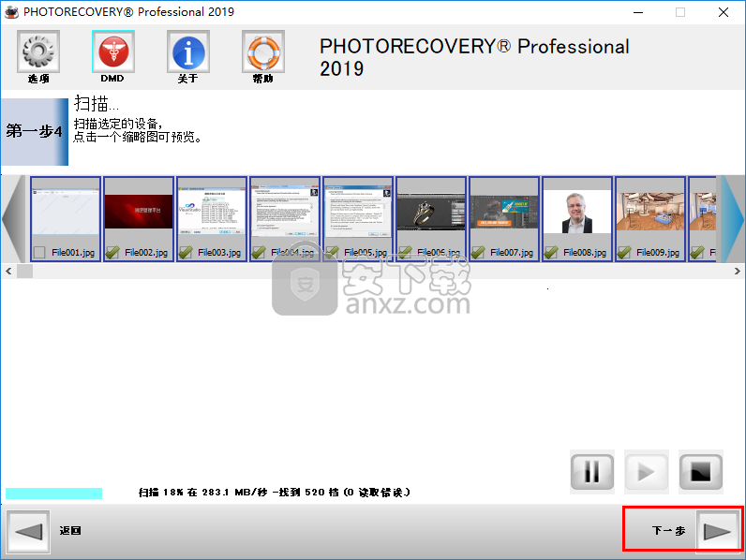Move thumbnail strip left with gray arrow
This screenshot has height=560, width=746.
[x=13, y=219]
